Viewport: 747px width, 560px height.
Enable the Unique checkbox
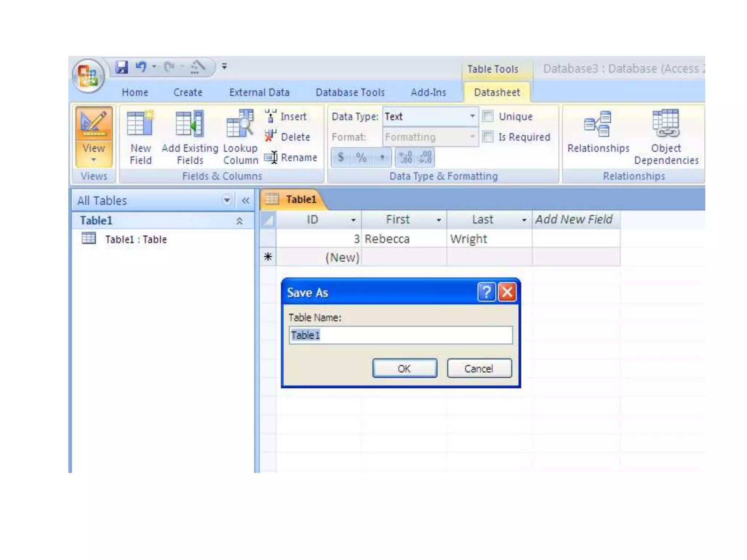pyautogui.click(x=488, y=116)
